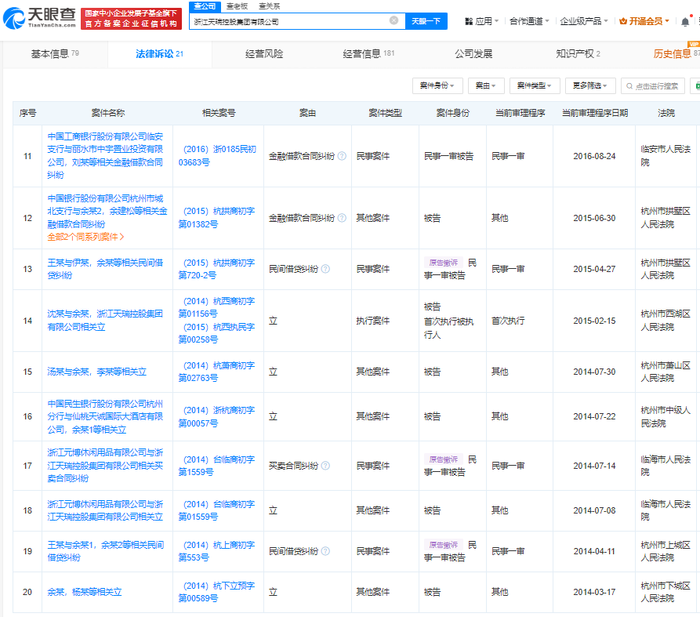Select the 查公司 search tab

[205, 6]
